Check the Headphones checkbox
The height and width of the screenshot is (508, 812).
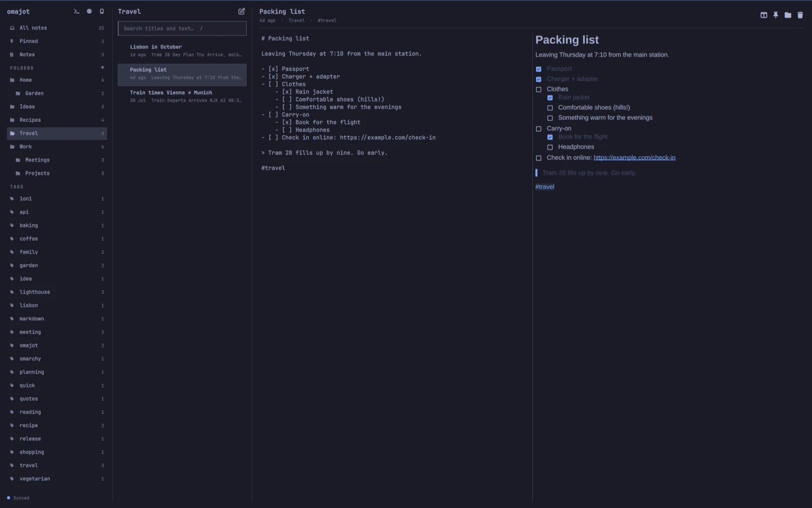(550, 147)
